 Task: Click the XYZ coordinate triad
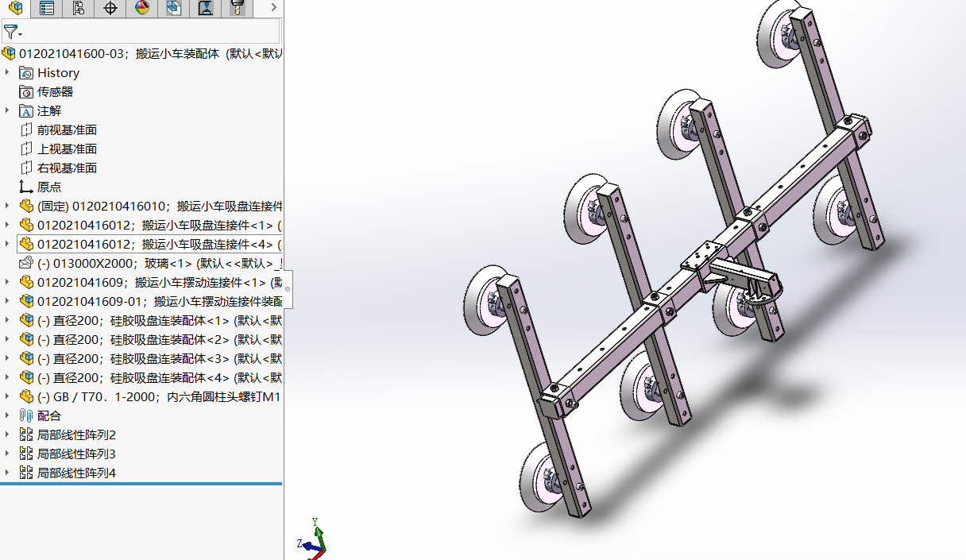[314, 539]
